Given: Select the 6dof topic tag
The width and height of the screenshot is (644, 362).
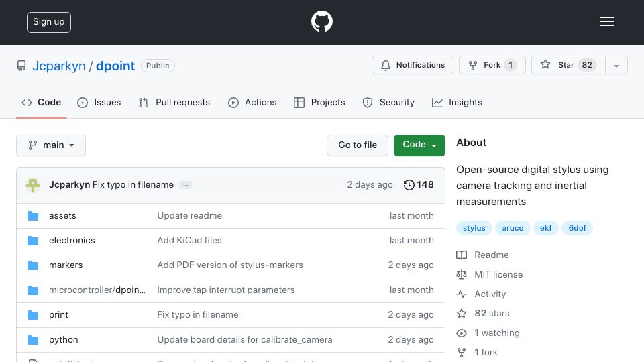Looking at the screenshot, I should coord(577,228).
